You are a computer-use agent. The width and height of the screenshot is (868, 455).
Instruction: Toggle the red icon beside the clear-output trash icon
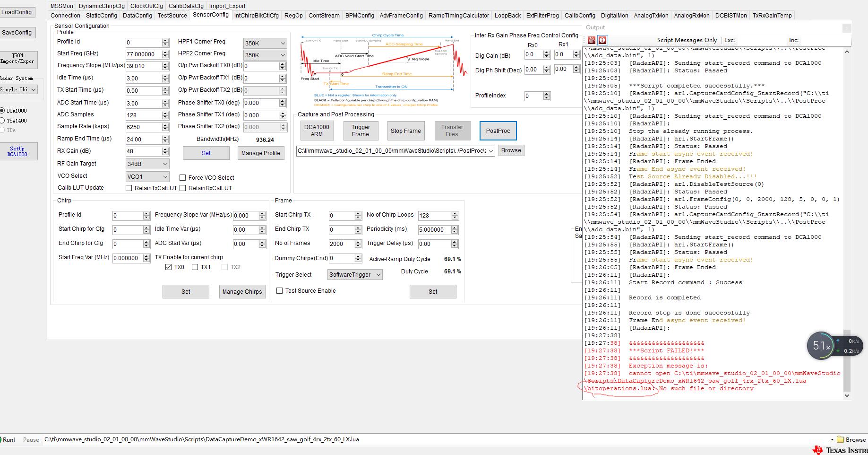(x=602, y=40)
